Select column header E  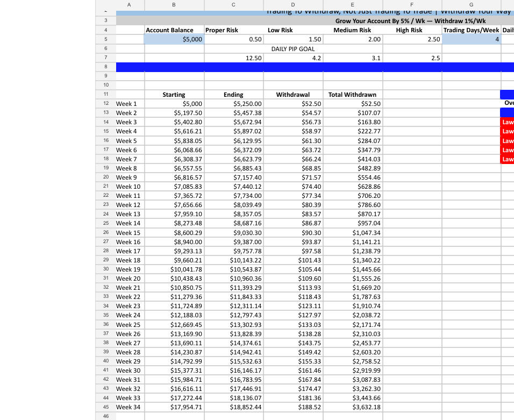pos(353,5)
